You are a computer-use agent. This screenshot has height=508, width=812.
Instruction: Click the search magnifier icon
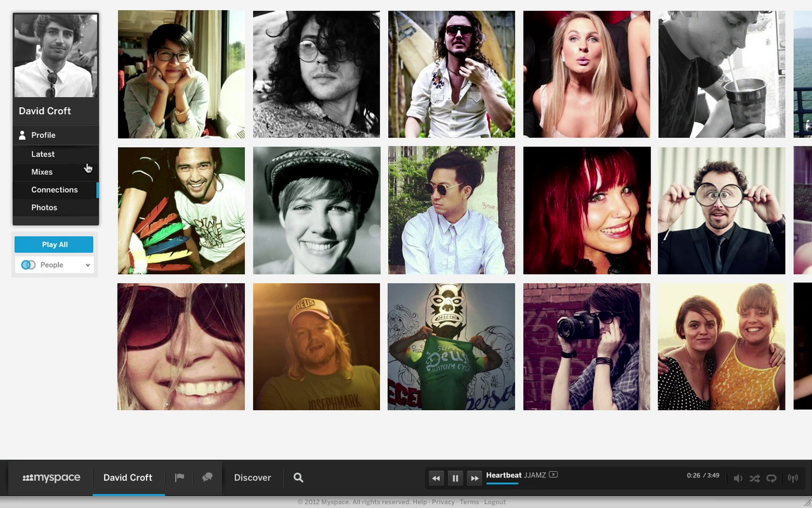click(298, 478)
